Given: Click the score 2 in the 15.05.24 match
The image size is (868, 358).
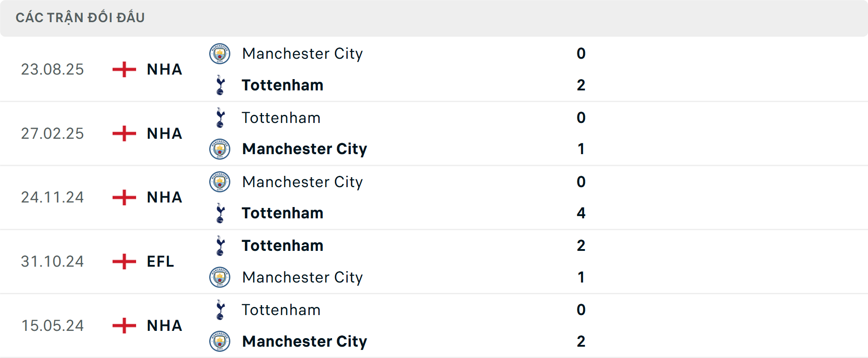Looking at the screenshot, I should click(x=581, y=341).
